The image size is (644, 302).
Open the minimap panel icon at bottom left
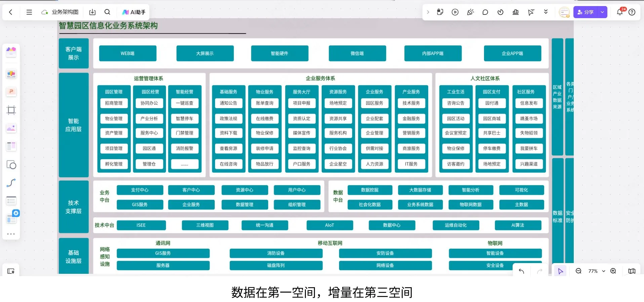11,271
